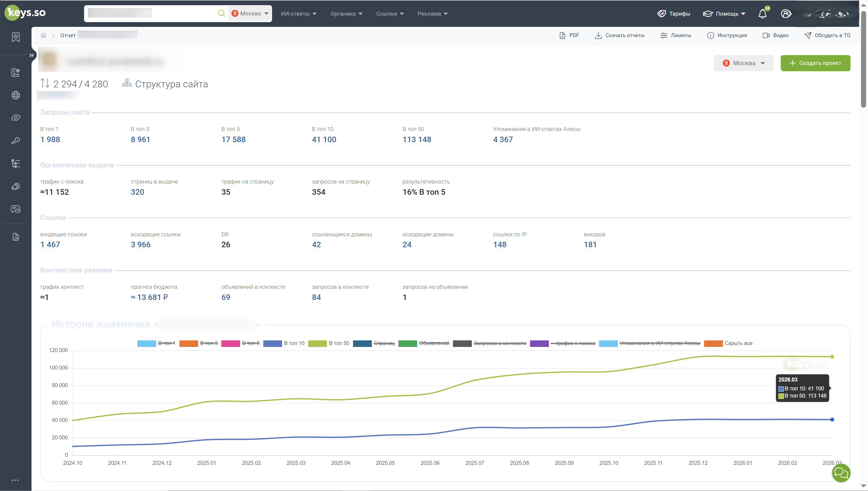Click the page vertical scrollbar thumb
This screenshot has width=868, height=491.
pyautogui.click(x=863, y=59)
